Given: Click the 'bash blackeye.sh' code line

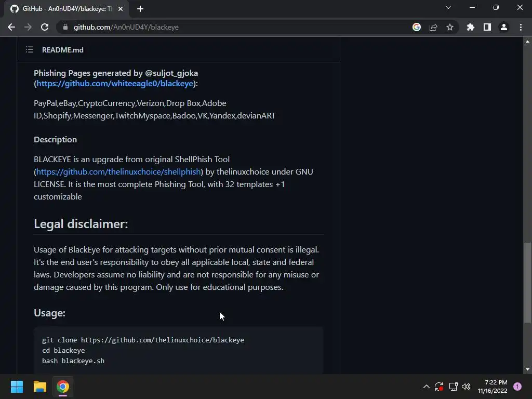Looking at the screenshot, I should click(73, 361).
